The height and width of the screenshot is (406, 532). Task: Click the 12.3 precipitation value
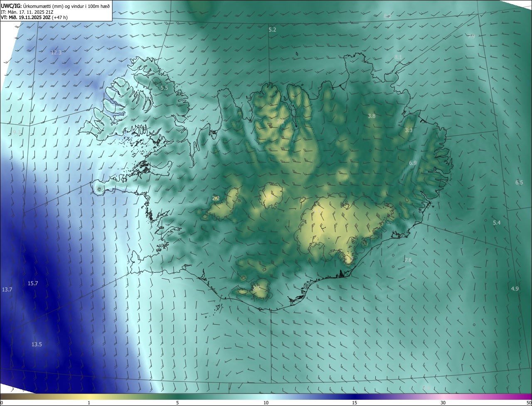[x=56, y=52]
